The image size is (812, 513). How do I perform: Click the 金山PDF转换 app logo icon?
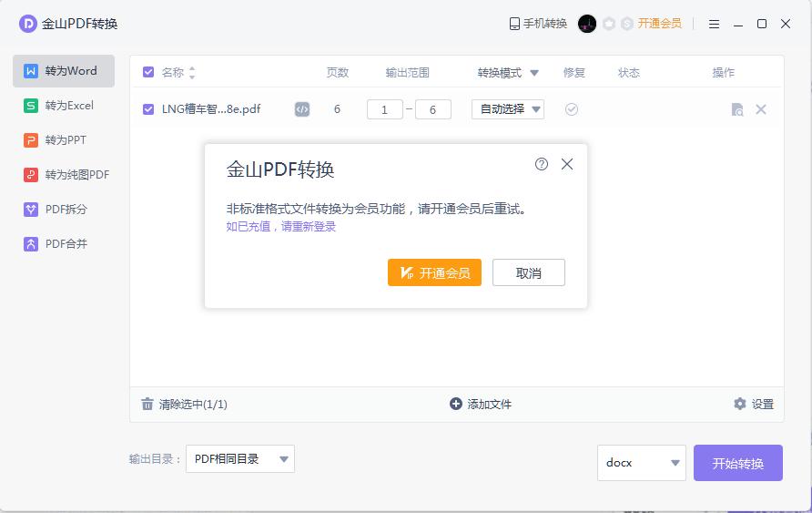coord(28,24)
